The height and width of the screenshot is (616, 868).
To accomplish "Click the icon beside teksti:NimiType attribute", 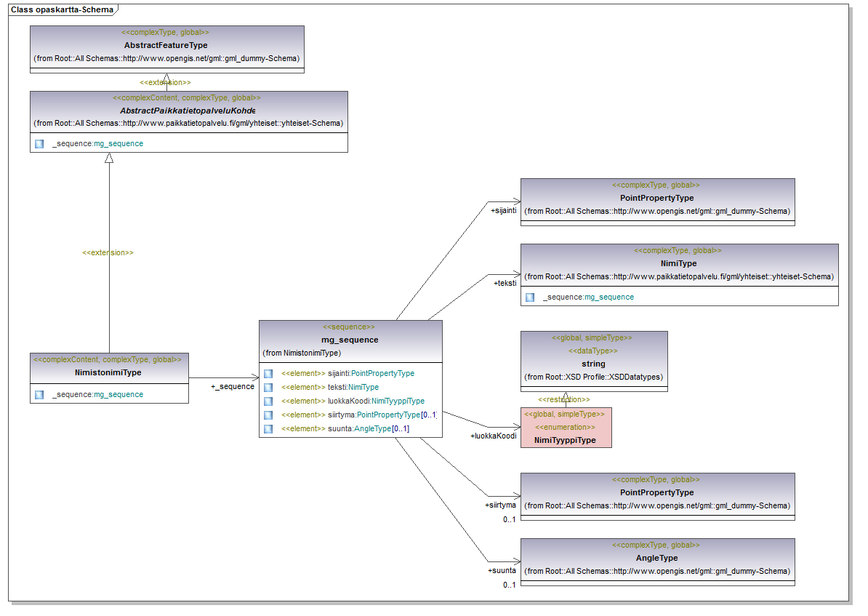I will tap(268, 387).
